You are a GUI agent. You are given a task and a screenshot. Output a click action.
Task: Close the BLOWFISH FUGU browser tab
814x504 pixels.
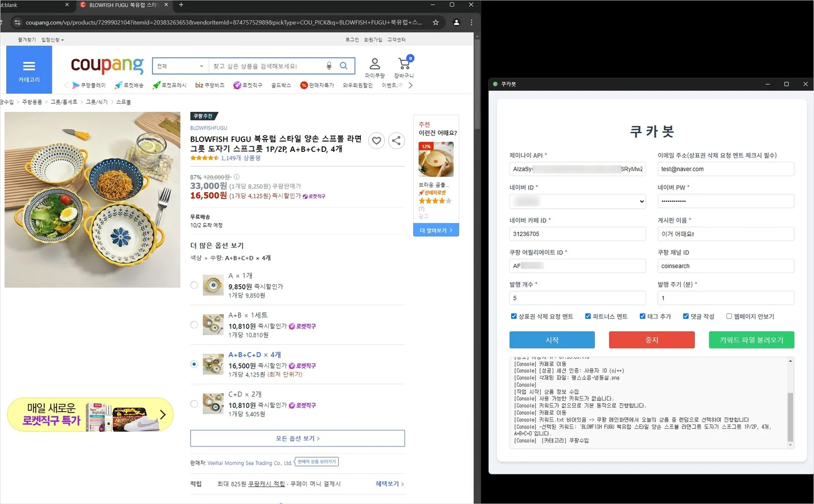coord(166,5)
